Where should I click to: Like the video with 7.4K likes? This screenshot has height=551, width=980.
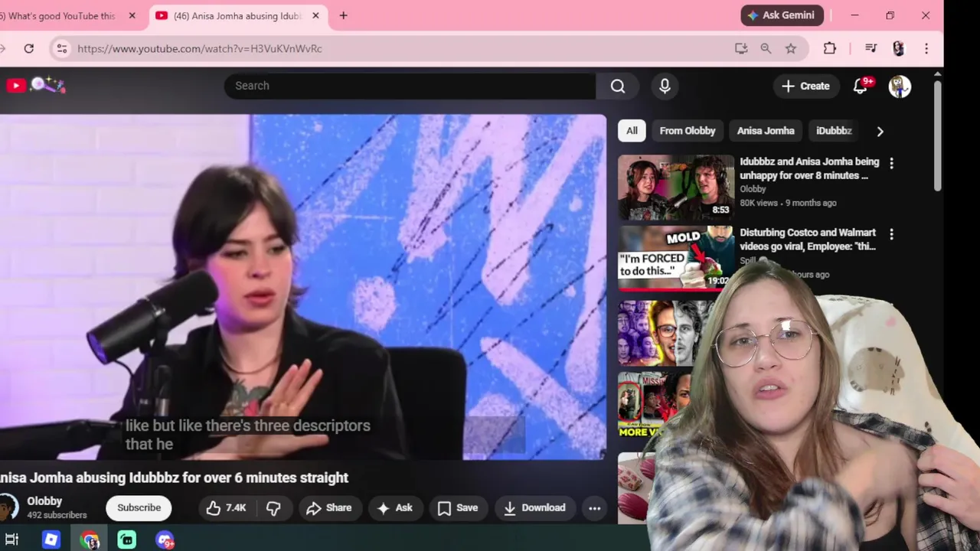click(x=226, y=507)
